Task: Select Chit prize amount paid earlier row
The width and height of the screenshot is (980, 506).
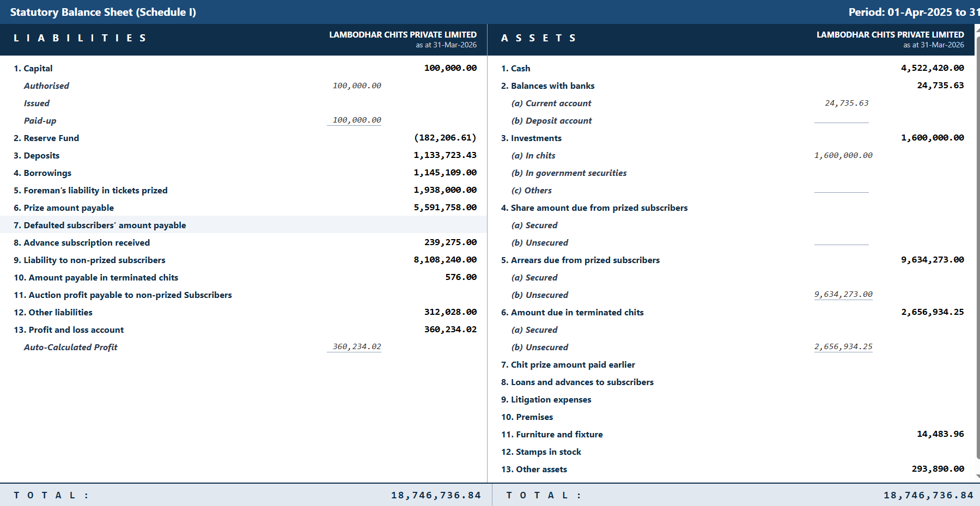Action: [731, 364]
